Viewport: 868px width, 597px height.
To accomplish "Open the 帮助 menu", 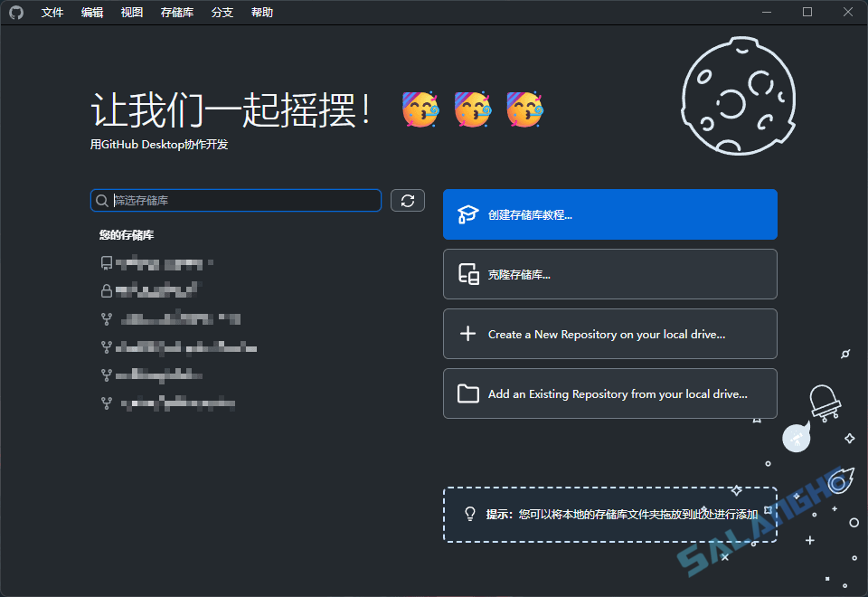I will click(261, 12).
